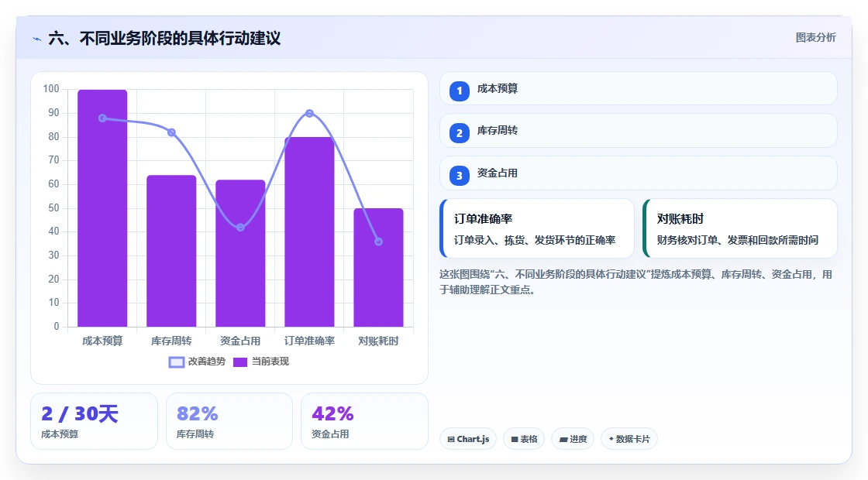The width and height of the screenshot is (868, 480).
Task: Click the 数据卡片 tag pill
Action: 629,439
